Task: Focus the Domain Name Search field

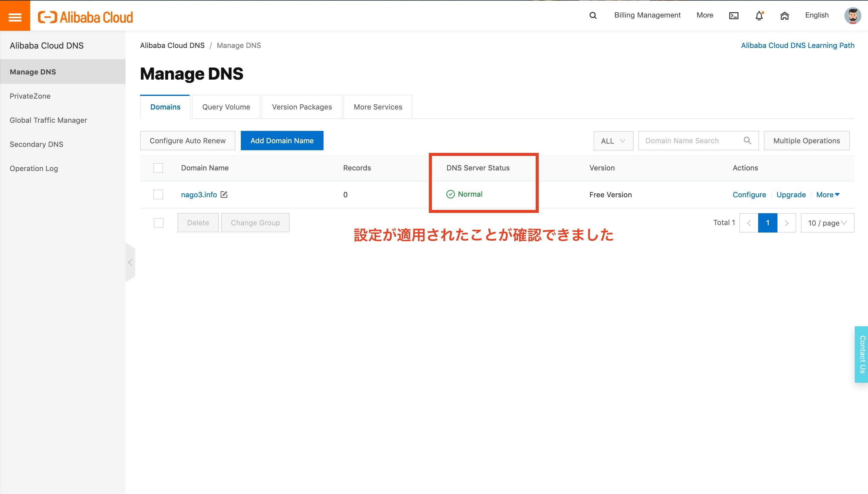Action: pos(698,141)
